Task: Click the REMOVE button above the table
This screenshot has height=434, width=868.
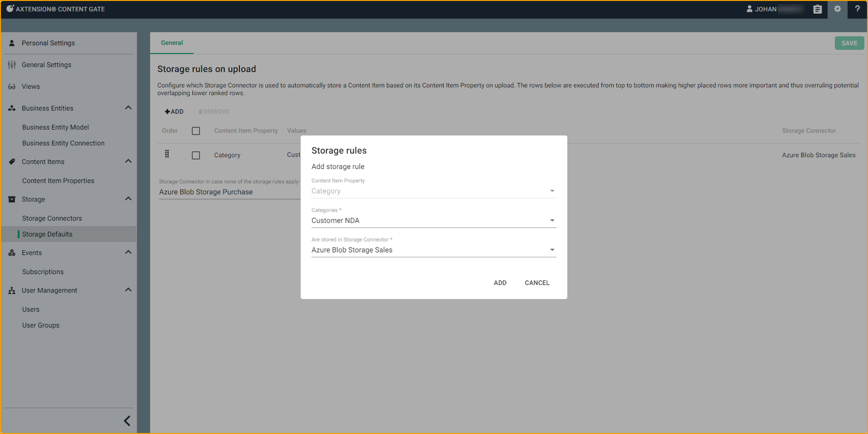Action: (214, 112)
